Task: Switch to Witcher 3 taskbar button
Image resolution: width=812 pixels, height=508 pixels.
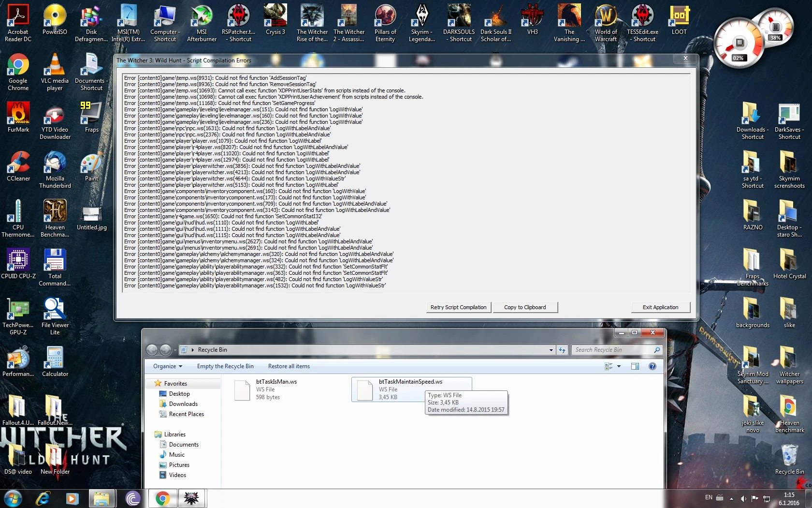Action: tap(192, 498)
